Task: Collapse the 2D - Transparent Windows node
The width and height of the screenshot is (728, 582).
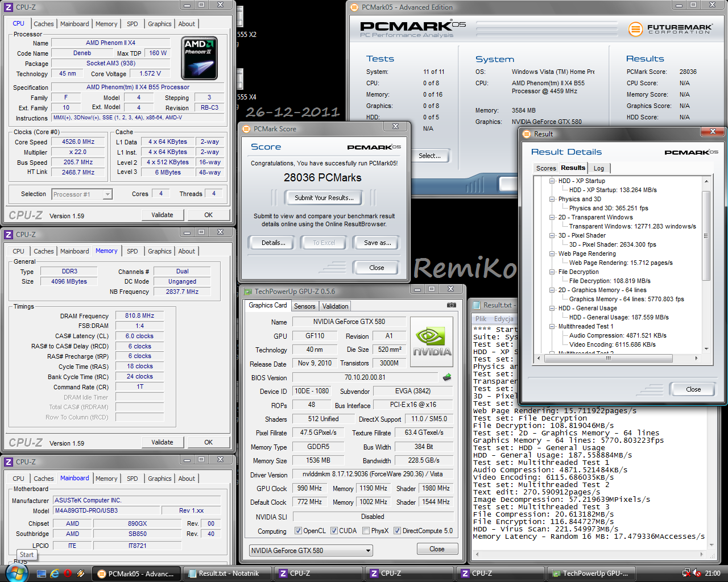Action: [552, 217]
